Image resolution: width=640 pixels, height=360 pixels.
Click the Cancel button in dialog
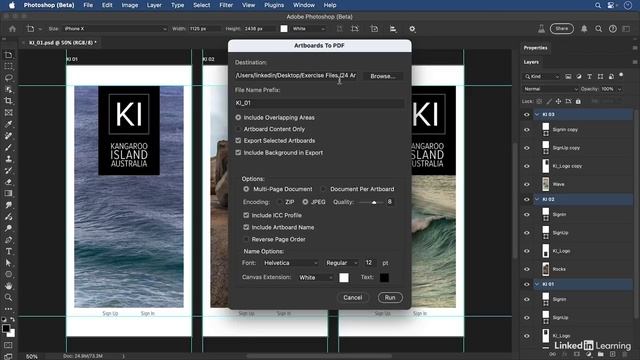[x=353, y=298]
